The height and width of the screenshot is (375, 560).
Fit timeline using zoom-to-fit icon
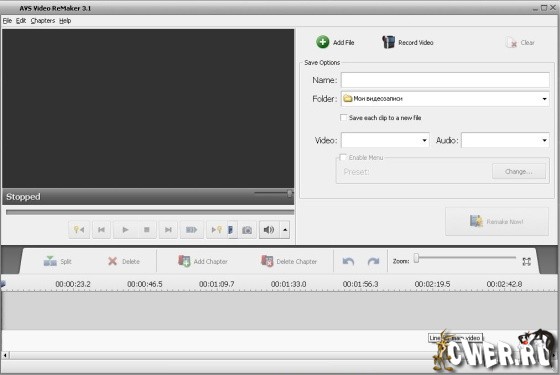[526, 261]
